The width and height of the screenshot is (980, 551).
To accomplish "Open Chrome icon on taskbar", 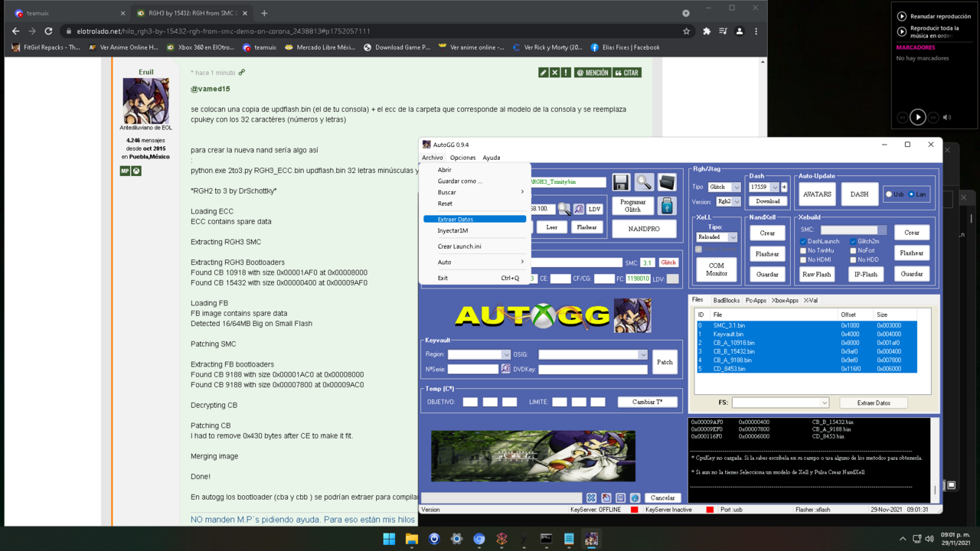I will (x=479, y=539).
